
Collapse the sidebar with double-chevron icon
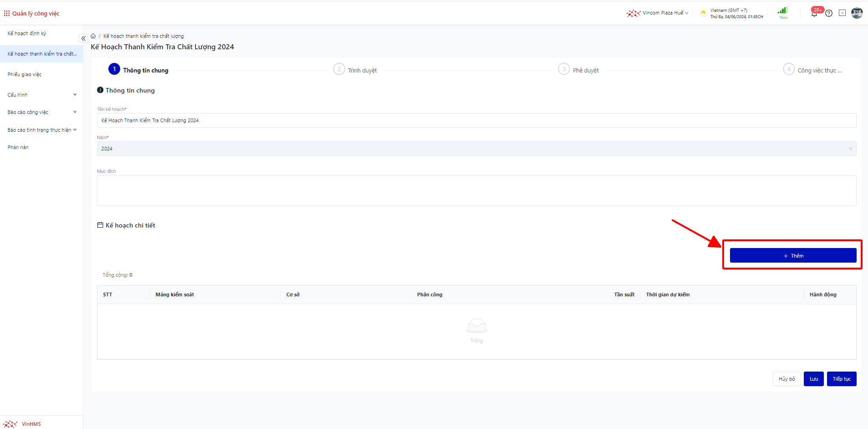point(83,39)
